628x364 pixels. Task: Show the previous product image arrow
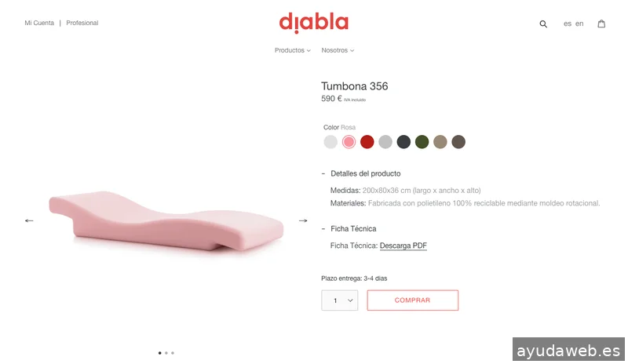click(29, 220)
